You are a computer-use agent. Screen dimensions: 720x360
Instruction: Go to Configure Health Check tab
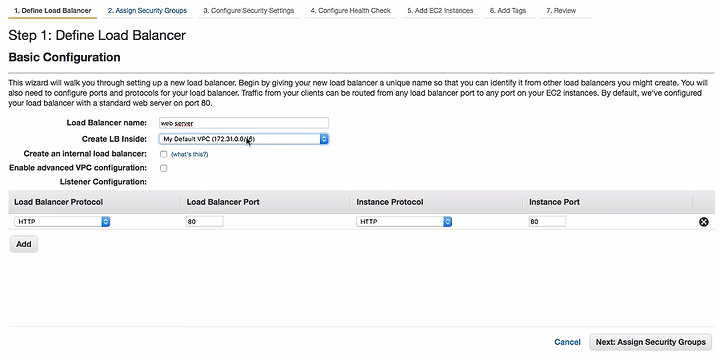coord(351,11)
